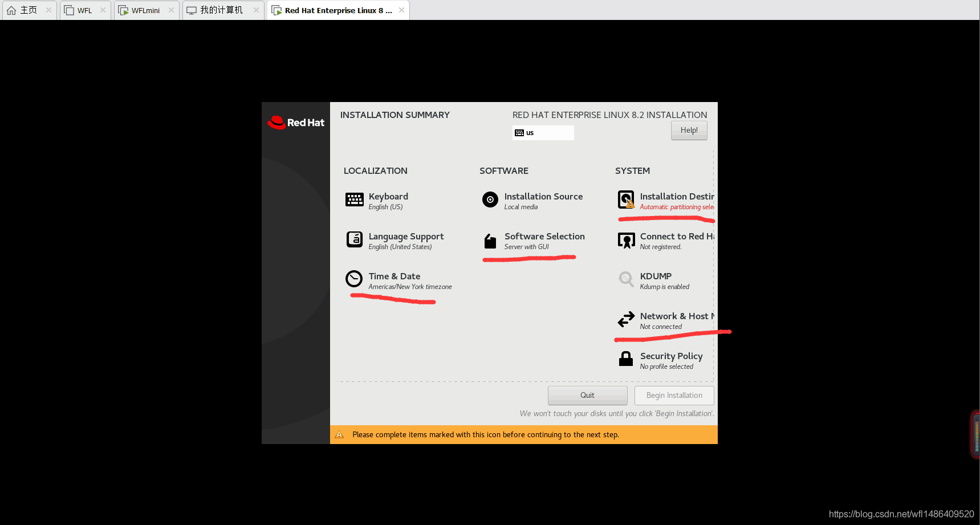Click the Security Policy lock icon
This screenshot has height=525, width=980.
626,359
